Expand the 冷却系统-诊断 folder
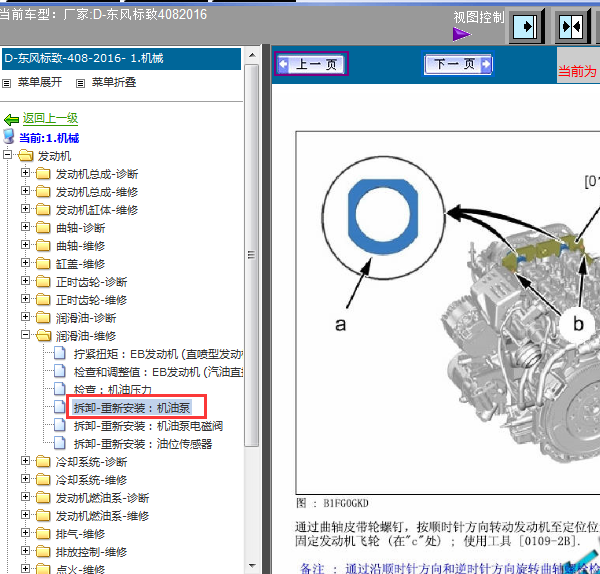This screenshot has height=574, width=600. pyautogui.click(x=25, y=461)
